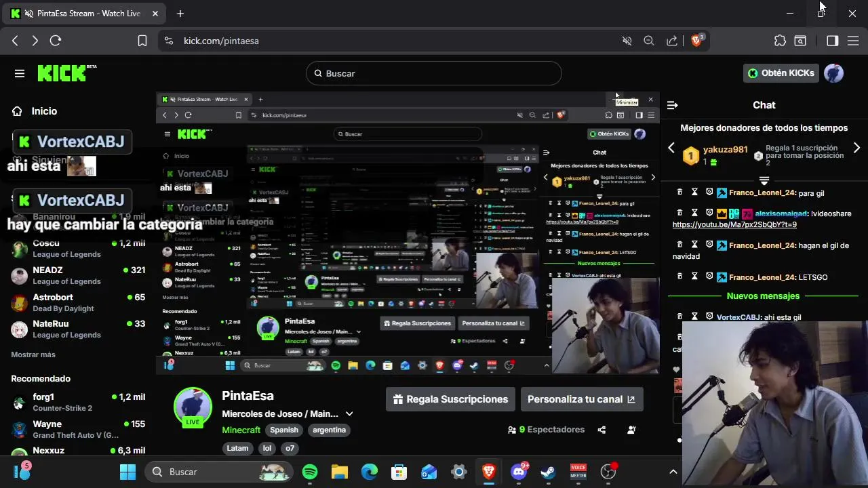The image size is (868, 488).
Task: Click the argentina tag
Action: (329, 430)
